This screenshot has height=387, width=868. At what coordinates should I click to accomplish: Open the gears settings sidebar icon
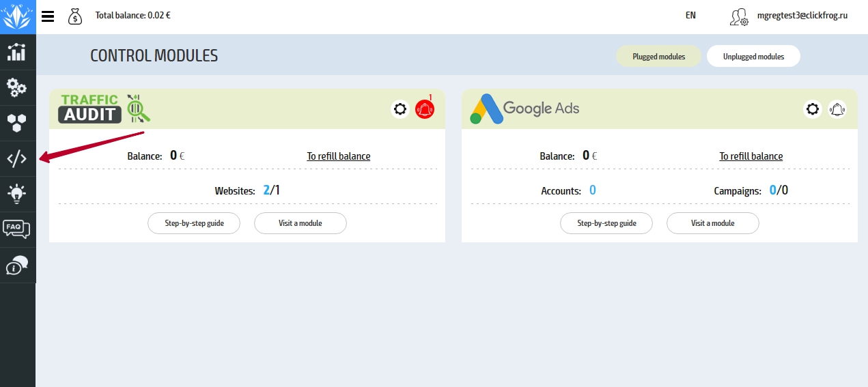(x=17, y=87)
